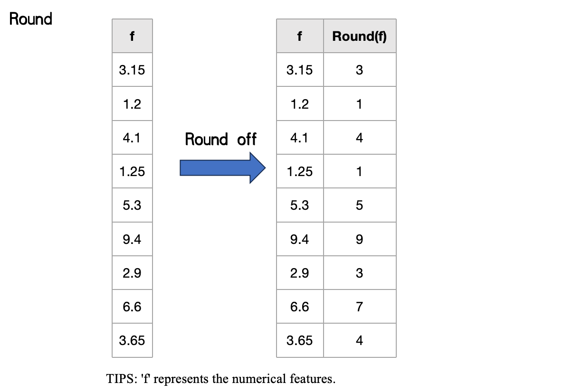This screenshot has height=392, width=573.
Task: Click the 1.25 cell in left table
Action: click(x=132, y=171)
